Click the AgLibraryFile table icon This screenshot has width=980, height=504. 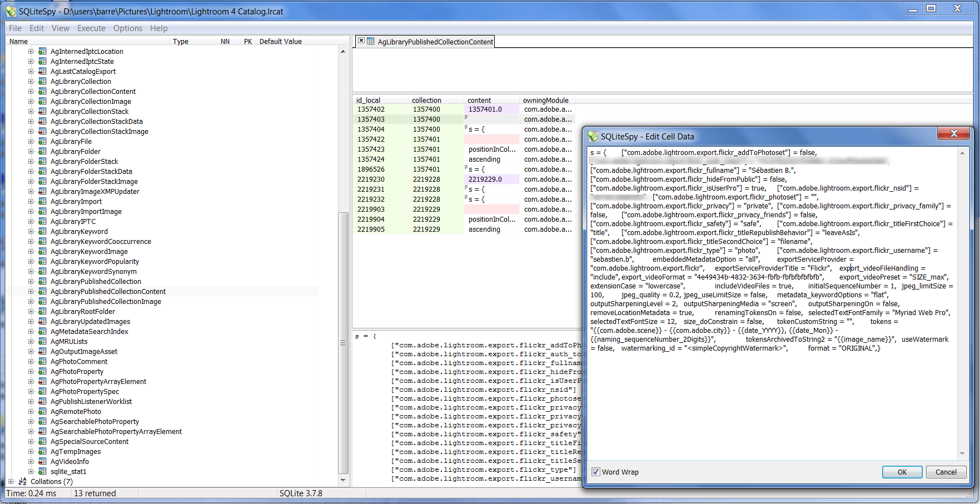pyautogui.click(x=42, y=142)
